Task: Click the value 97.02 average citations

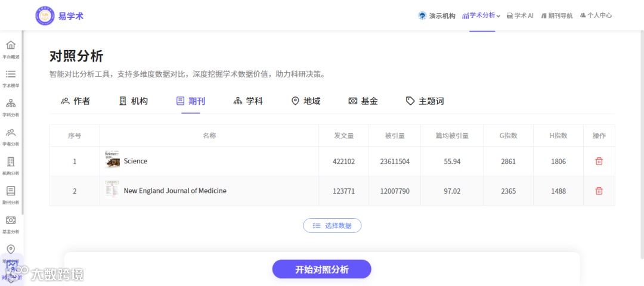Action: pos(452,191)
